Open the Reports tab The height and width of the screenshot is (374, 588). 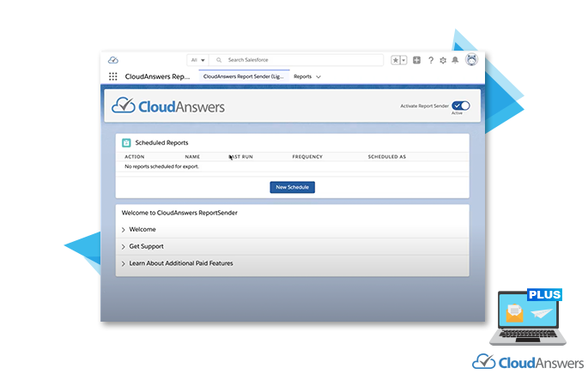[303, 76]
